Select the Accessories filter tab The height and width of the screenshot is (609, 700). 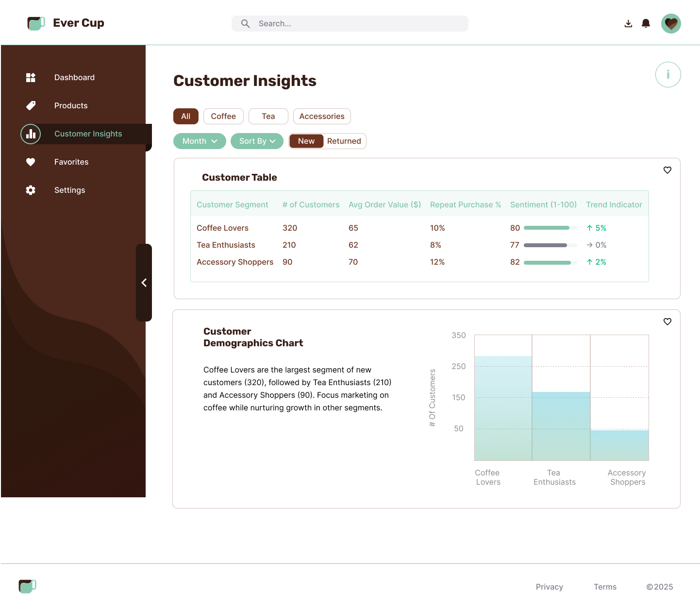[x=322, y=116]
